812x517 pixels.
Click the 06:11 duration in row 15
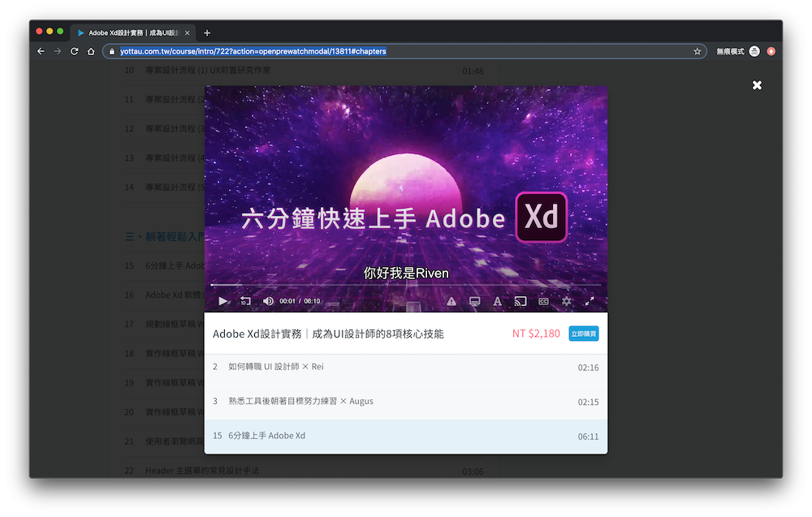[x=588, y=437]
